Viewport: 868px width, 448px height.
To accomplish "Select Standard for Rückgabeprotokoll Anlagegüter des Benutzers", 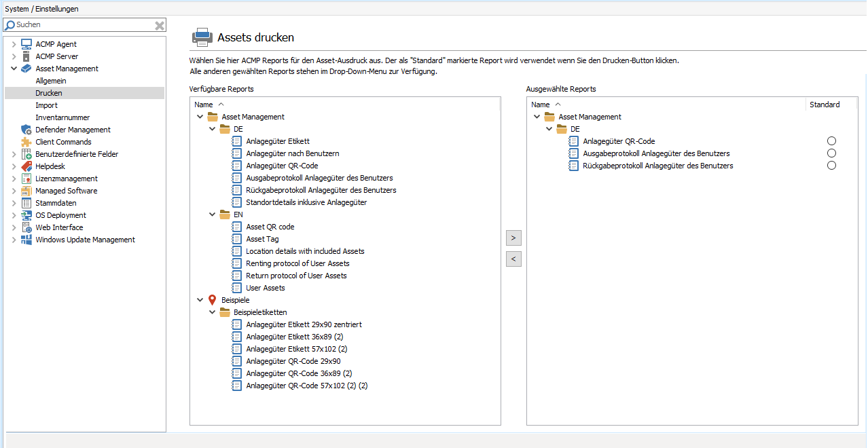I will click(x=832, y=165).
